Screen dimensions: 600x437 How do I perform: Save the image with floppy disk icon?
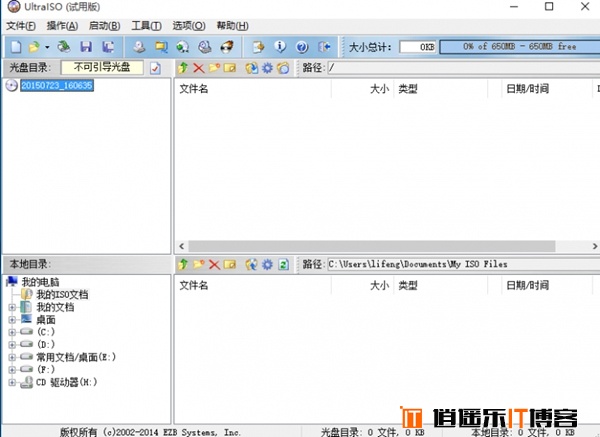coord(86,47)
